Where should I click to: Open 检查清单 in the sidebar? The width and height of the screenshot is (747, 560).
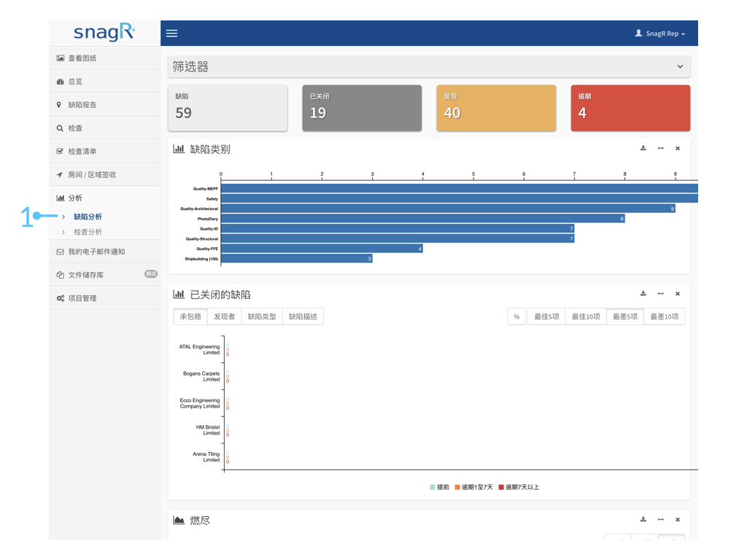pyautogui.click(x=104, y=152)
